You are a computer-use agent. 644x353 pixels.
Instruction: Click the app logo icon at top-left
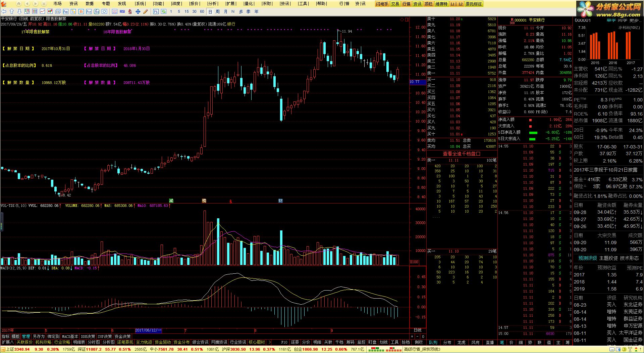point(4,4)
